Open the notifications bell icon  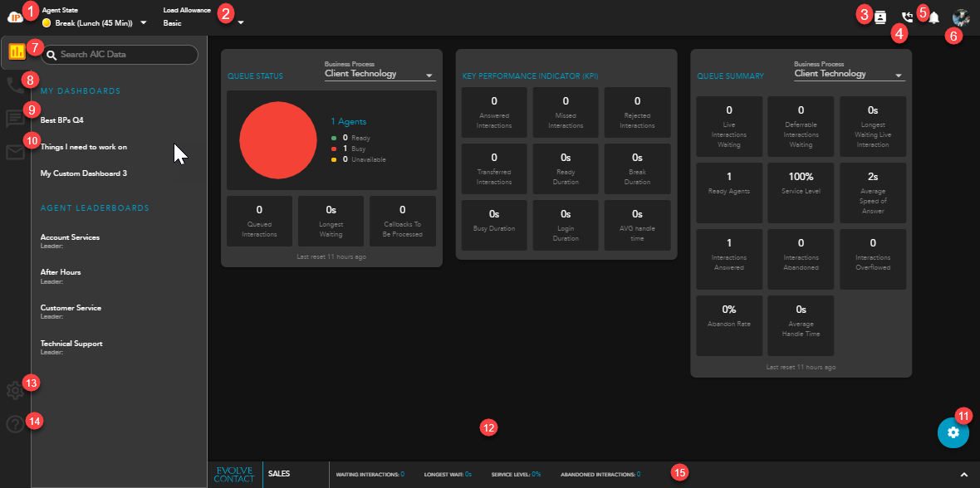tap(934, 18)
